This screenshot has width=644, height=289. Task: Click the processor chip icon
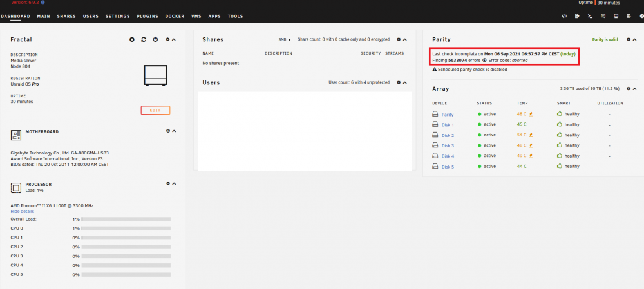pyautogui.click(x=15, y=187)
